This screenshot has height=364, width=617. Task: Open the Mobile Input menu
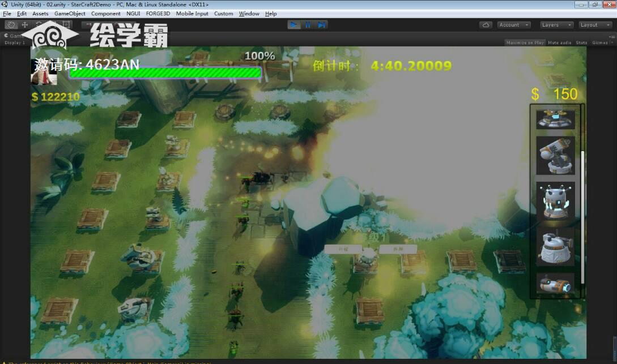click(192, 14)
